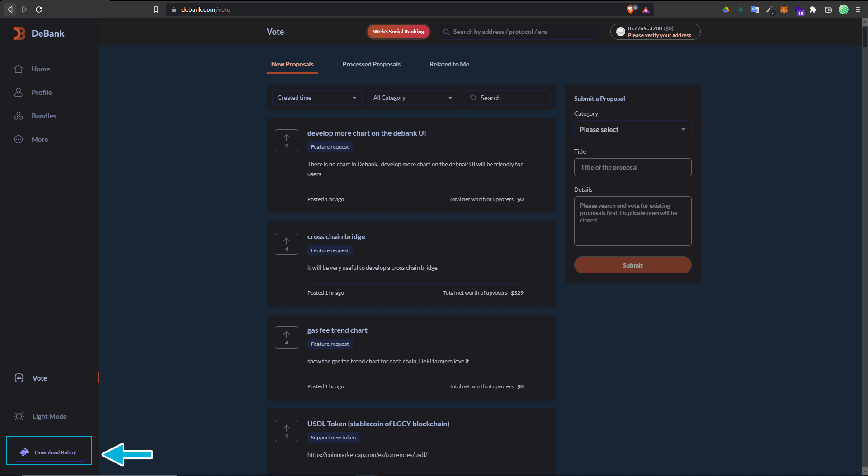This screenshot has width=868, height=476.
Task: Click the DeBank logo icon
Action: (19, 33)
